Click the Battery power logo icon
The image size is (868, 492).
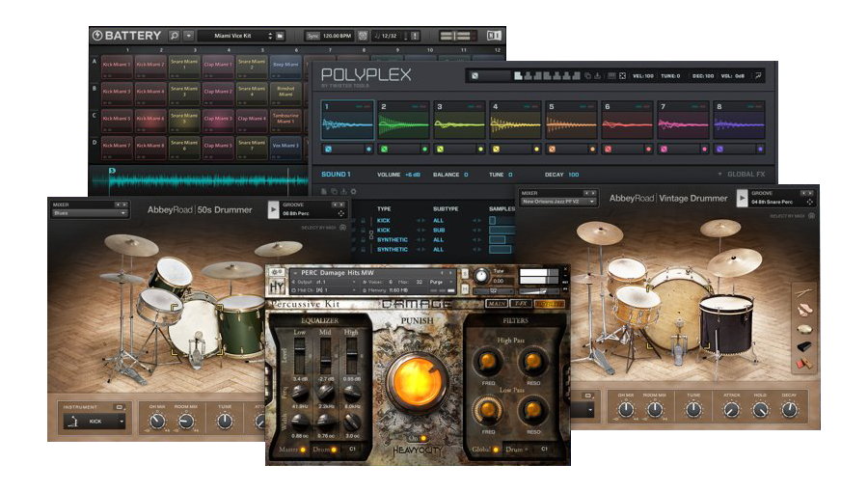click(97, 36)
